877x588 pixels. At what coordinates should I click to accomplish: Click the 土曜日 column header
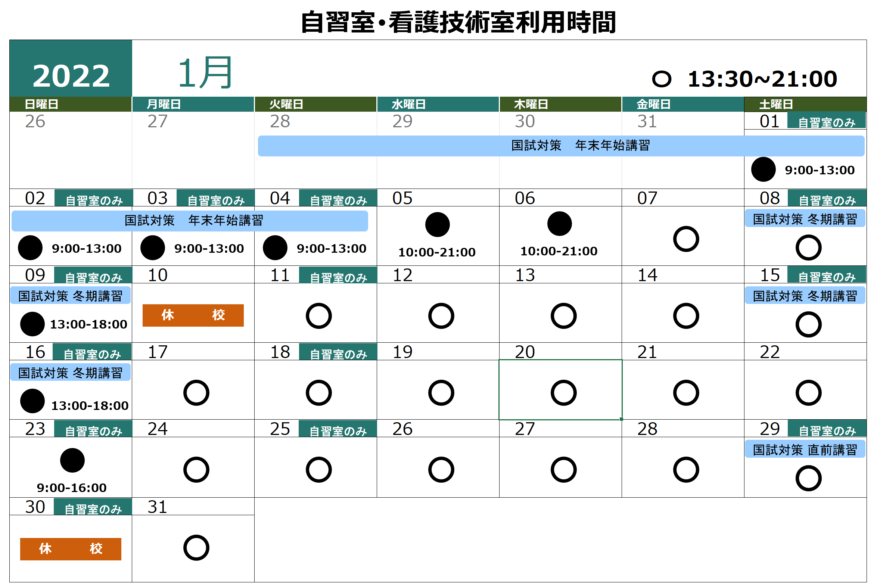pos(805,104)
